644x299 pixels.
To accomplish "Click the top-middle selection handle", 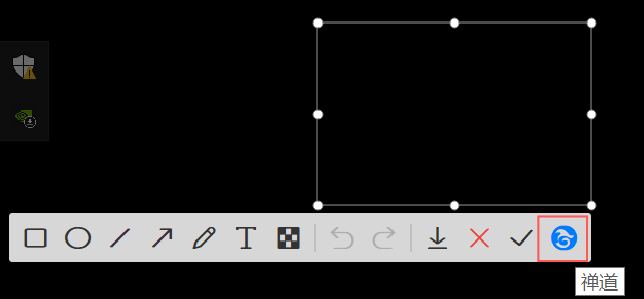I will click(455, 23).
